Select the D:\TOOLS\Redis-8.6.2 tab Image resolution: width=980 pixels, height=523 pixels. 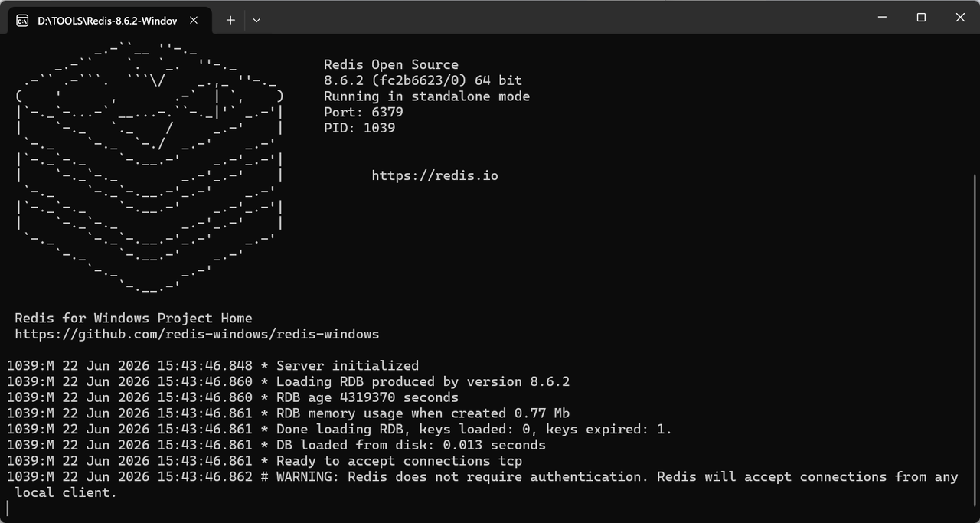tap(108, 21)
